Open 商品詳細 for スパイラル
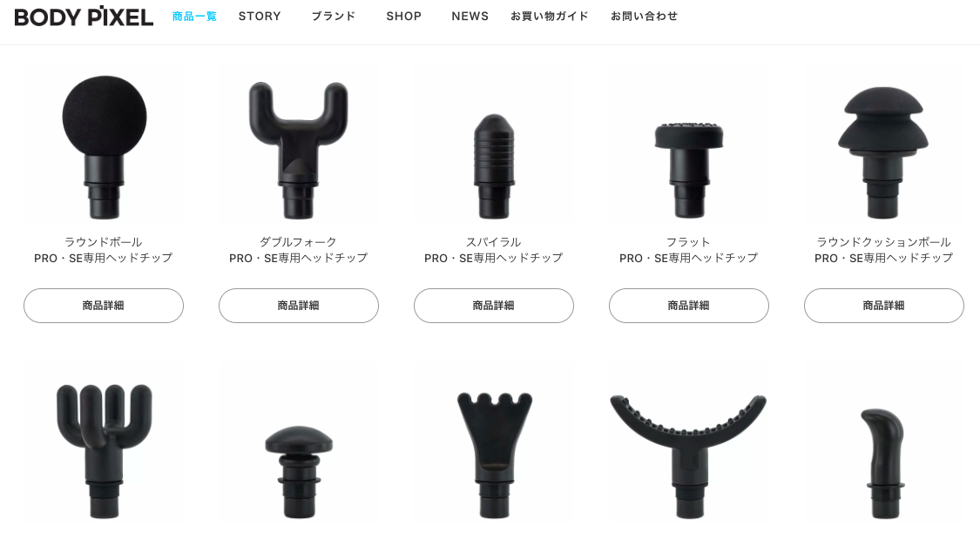Screen dimensions: 980x533 pos(494,306)
